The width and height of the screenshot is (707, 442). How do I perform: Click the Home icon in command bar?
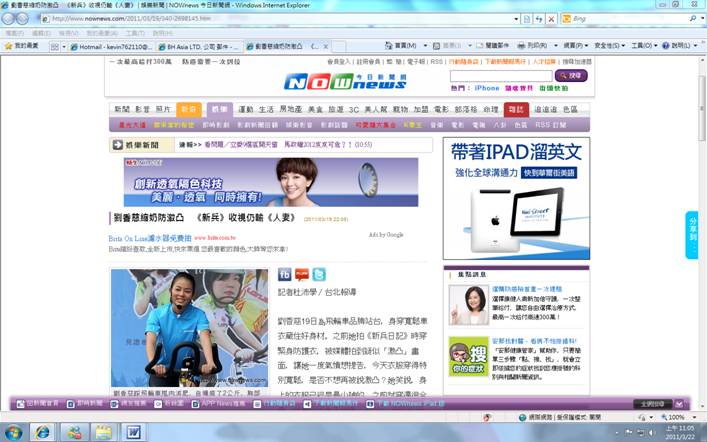coord(389,46)
